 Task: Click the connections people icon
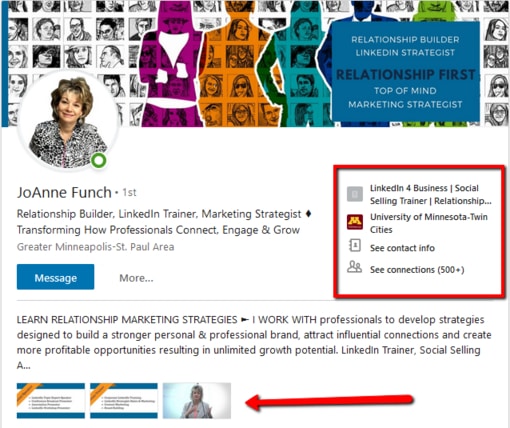click(354, 267)
